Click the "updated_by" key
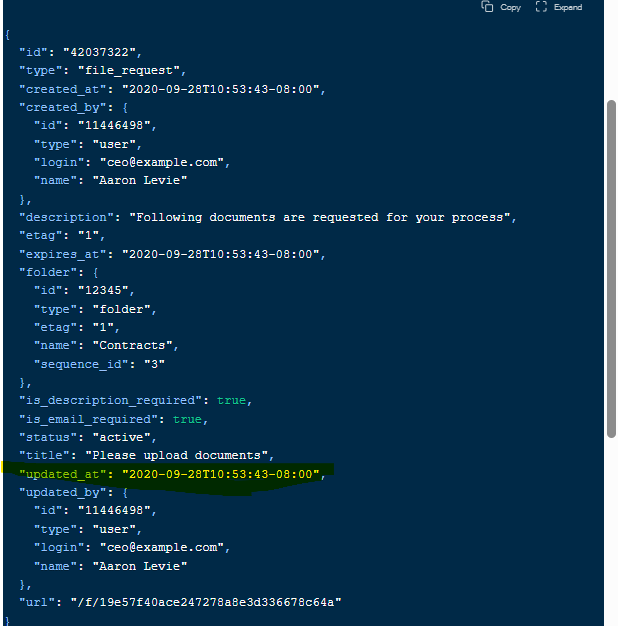The height and width of the screenshot is (626, 618). click(x=63, y=493)
